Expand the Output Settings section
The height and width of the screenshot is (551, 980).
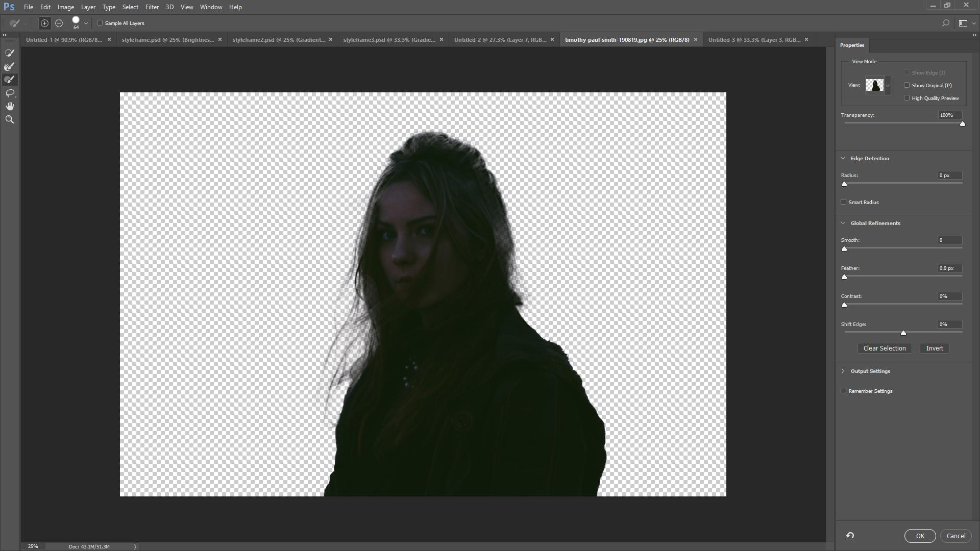(843, 371)
